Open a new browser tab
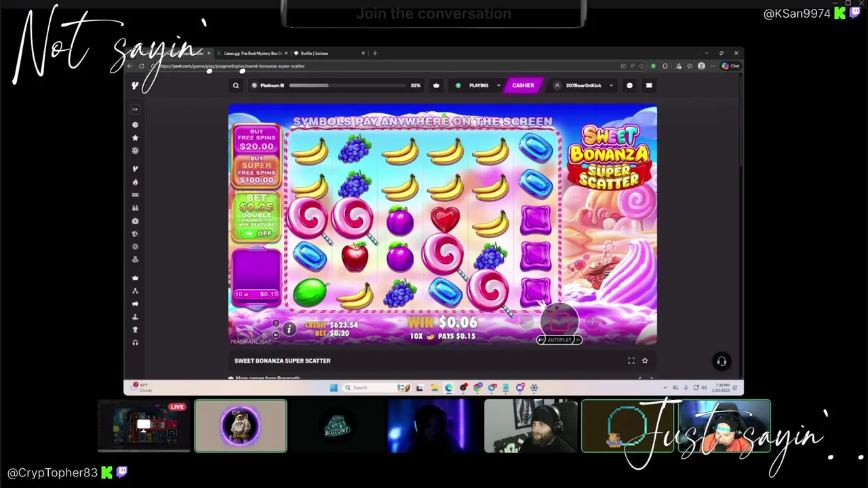The image size is (868, 488). pyautogui.click(x=374, y=53)
